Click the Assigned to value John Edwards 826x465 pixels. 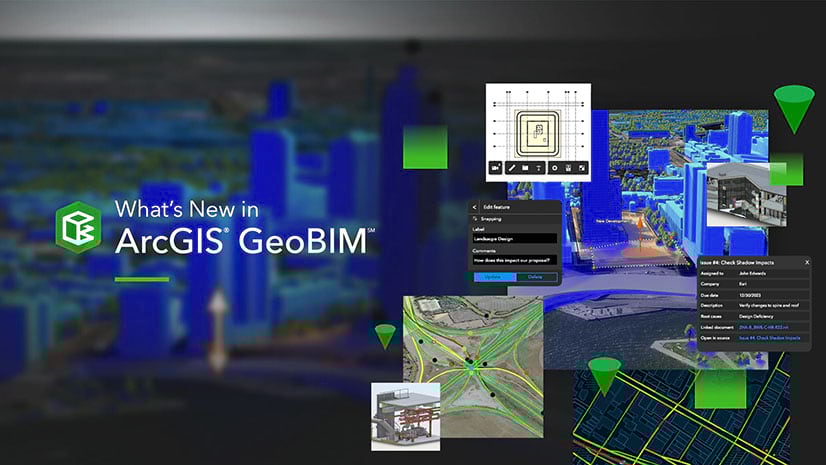coord(752,273)
